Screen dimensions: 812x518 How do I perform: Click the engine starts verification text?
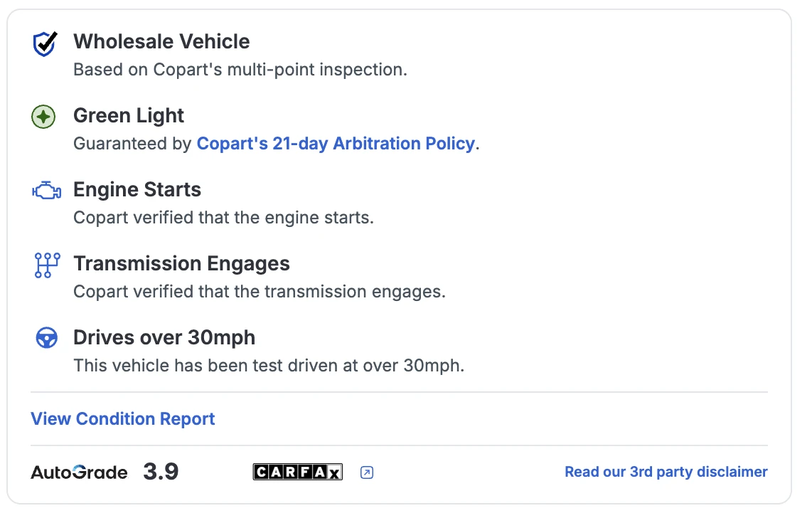[x=223, y=218]
